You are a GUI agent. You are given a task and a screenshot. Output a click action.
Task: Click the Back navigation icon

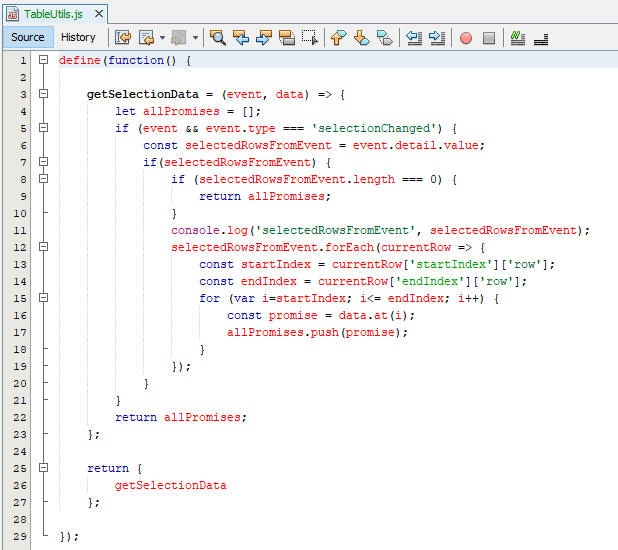[x=146, y=38]
